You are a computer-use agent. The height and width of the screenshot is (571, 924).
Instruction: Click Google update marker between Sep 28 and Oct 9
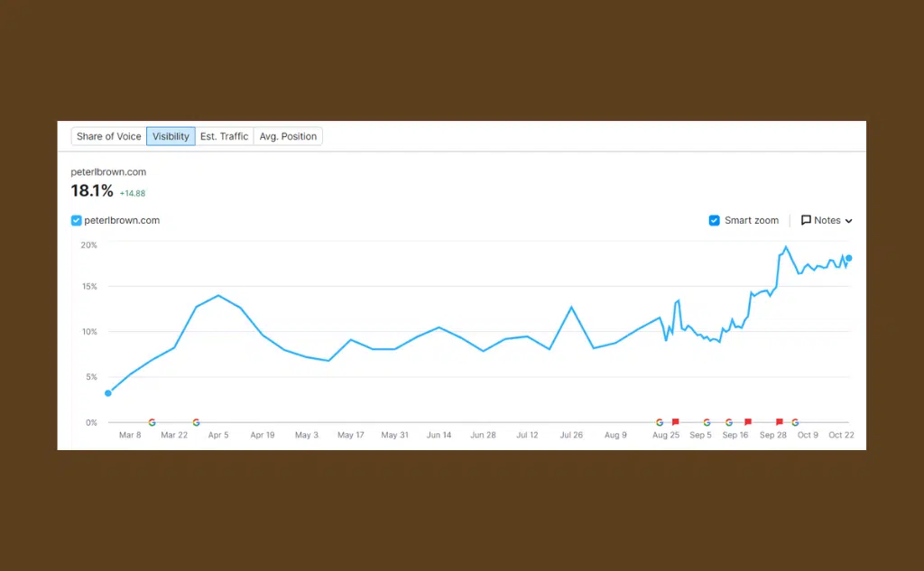click(x=795, y=422)
